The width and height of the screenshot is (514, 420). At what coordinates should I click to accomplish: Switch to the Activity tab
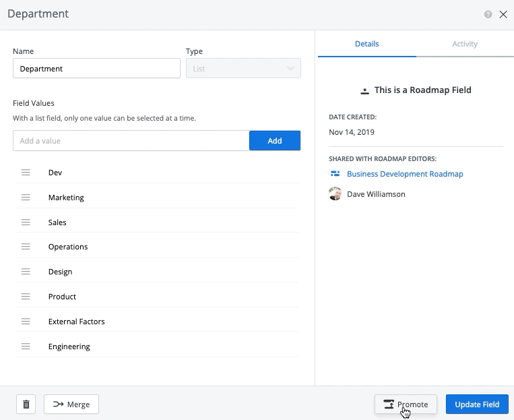pos(465,44)
